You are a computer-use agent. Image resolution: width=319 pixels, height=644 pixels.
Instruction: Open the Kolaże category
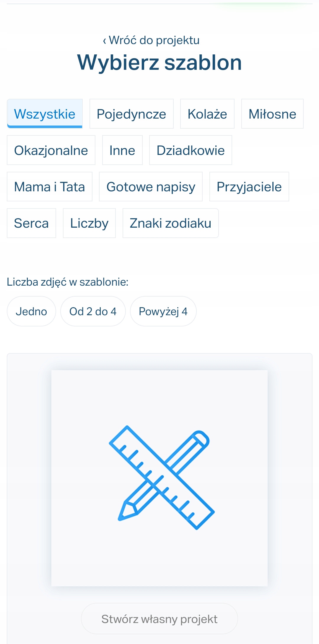[207, 114]
